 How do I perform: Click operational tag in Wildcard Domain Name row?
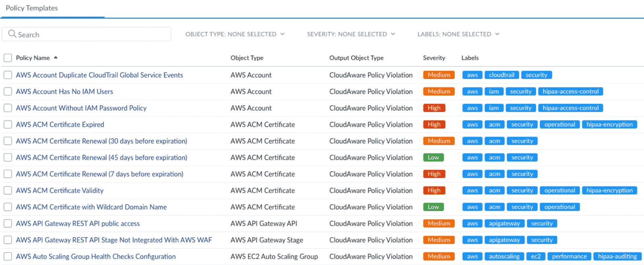[559, 207]
